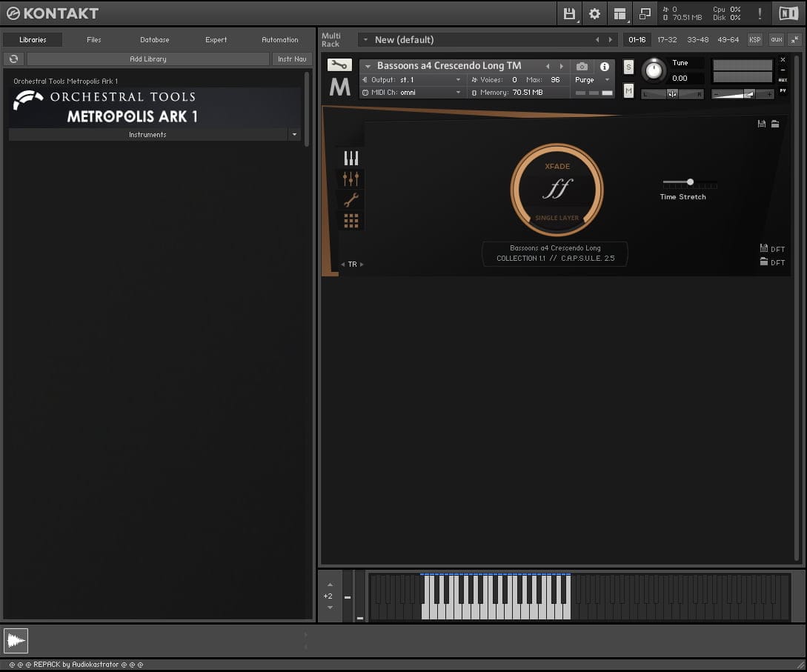Image resolution: width=807 pixels, height=672 pixels.
Task: Step keyboard octave down arrow
Action: pos(330,608)
